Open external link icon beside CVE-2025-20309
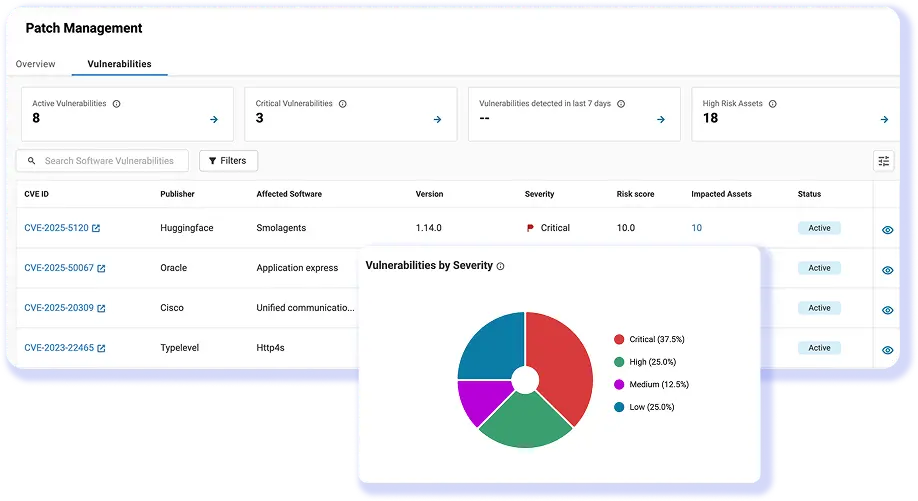918x501 pixels. pos(101,308)
